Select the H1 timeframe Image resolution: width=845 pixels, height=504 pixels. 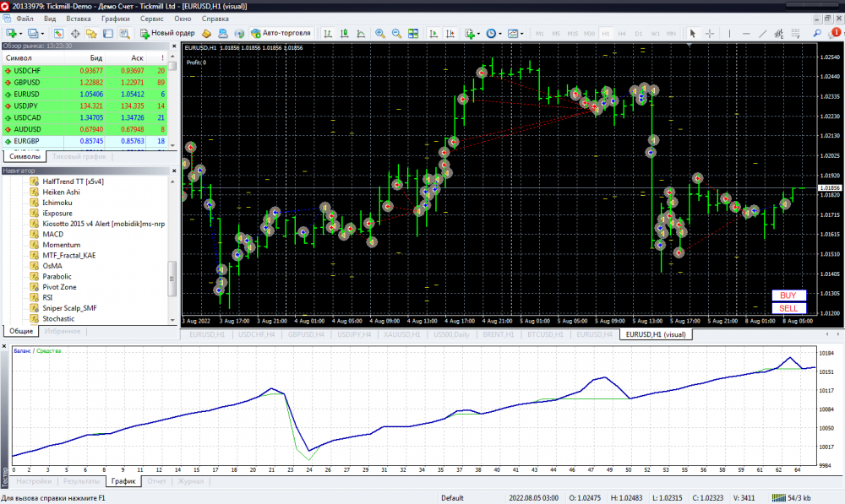tap(606, 34)
